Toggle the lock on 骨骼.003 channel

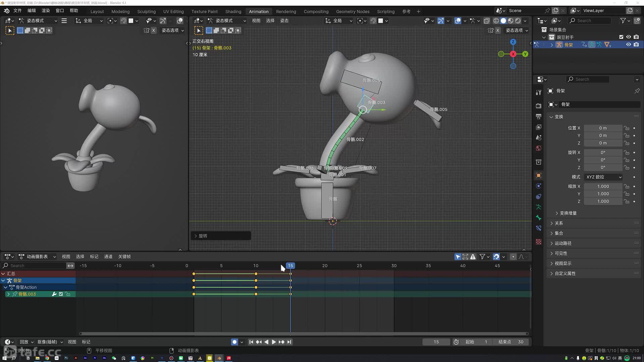pyautogui.click(x=68, y=294)
